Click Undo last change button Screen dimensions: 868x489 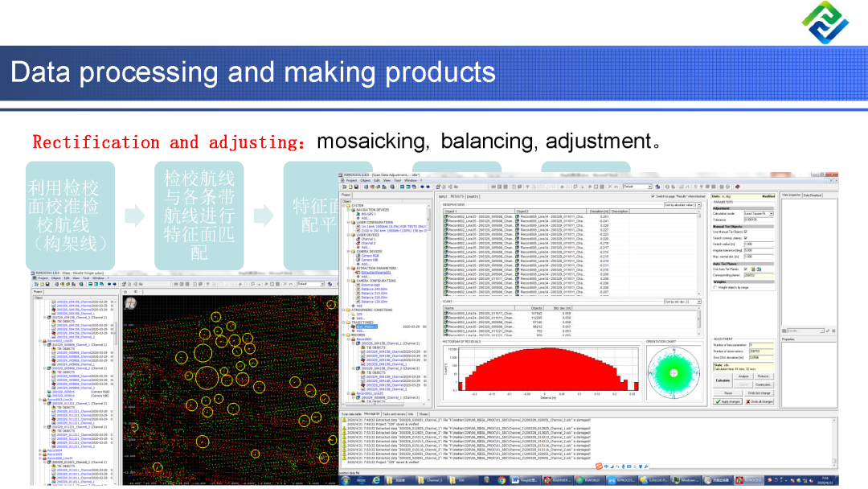[x=759, y=393]
